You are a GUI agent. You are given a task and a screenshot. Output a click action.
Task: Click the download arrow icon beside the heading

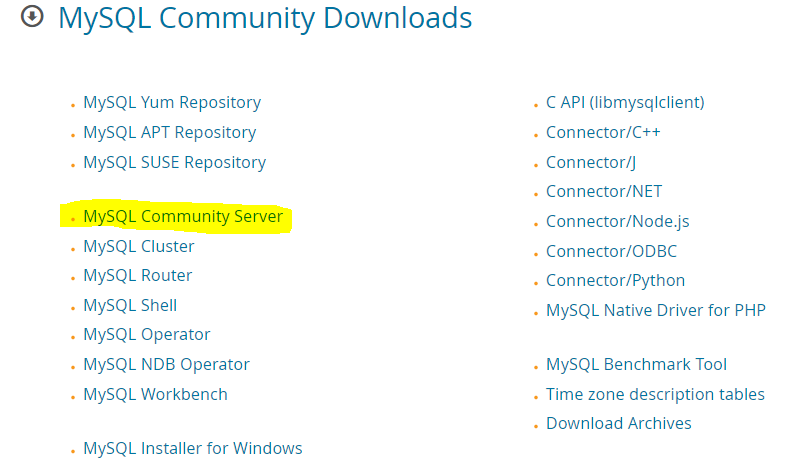[x=32, y=16]
